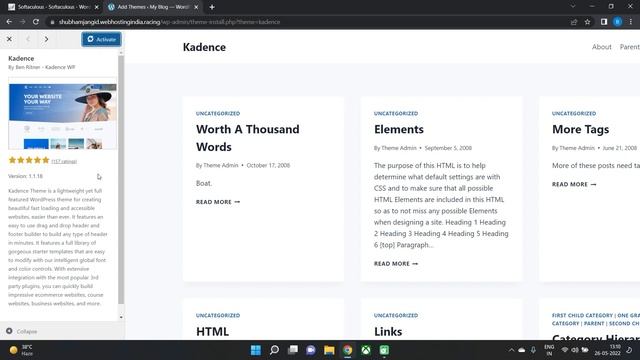Screen dimensions: 640x360
Task: Open Chrome from taskbar
Action: point(347,350)
